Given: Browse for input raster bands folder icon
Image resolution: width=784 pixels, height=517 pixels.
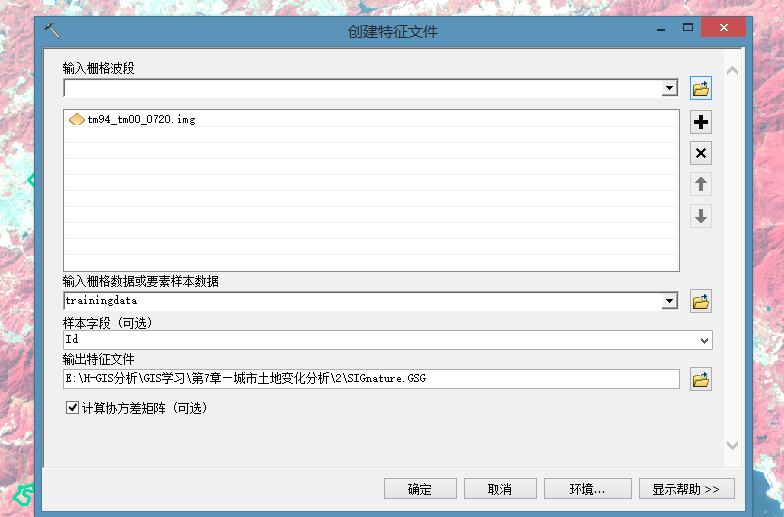Looking at the screenshot, I should pos(700,88).
